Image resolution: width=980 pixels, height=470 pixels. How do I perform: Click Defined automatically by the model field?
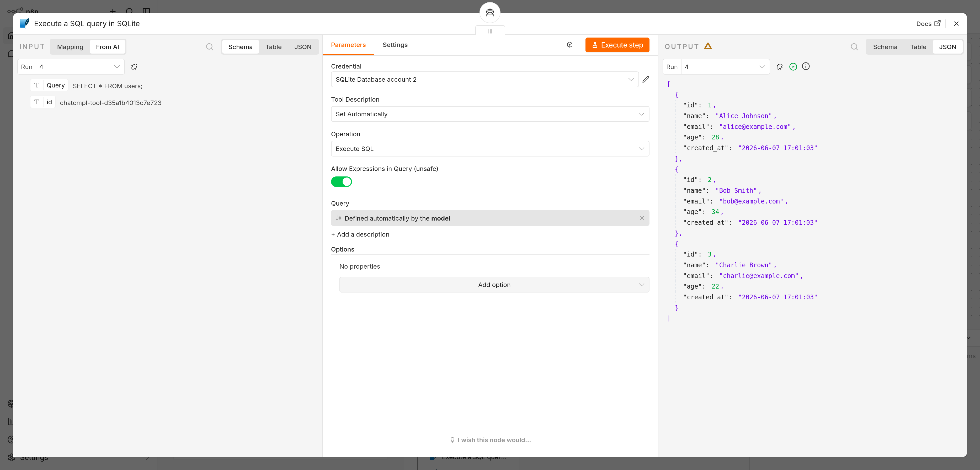490,218
